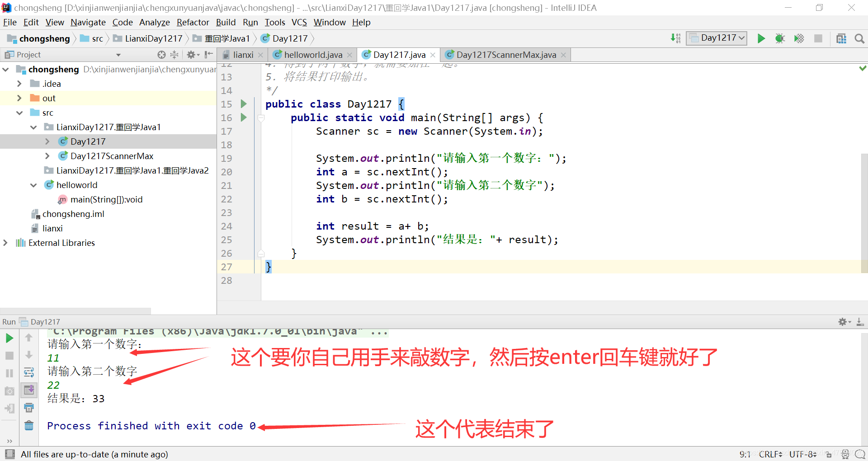The width and height of the screenshot is (868, 461).
Task: Down the stack trace arrow in the Run window
Action: pyautogui.click(x=28, y=355)
